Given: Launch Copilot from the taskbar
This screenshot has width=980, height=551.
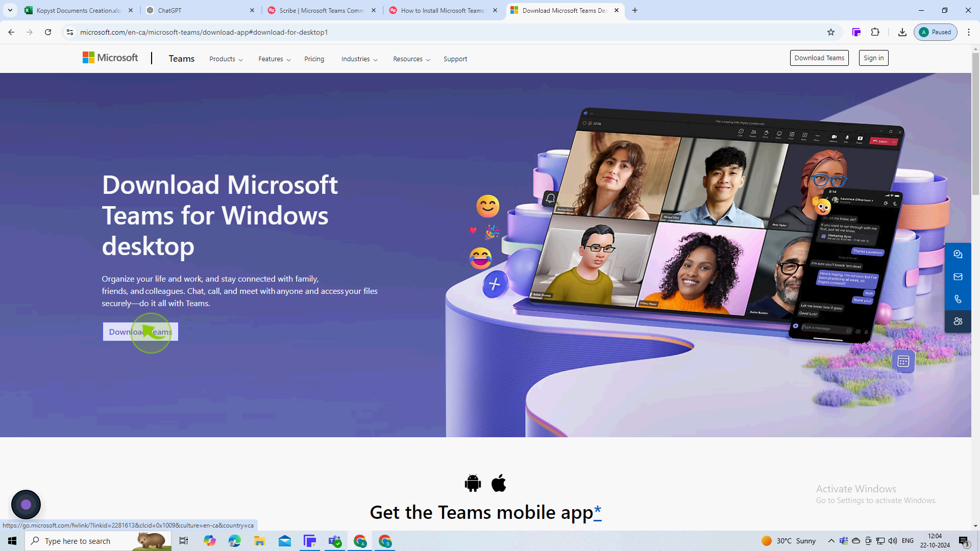Looking at the screenshot, I should coord(209,541).
